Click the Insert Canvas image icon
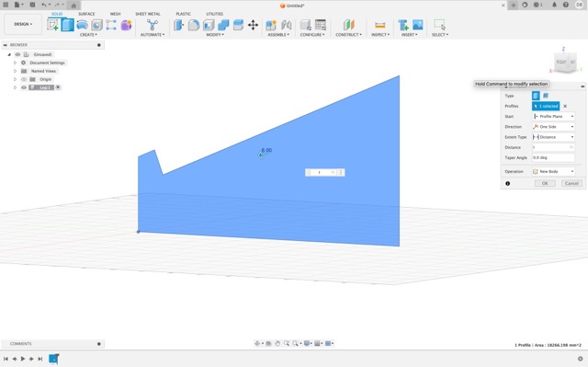Screen dimensions: 588x367 click(418, 25)
